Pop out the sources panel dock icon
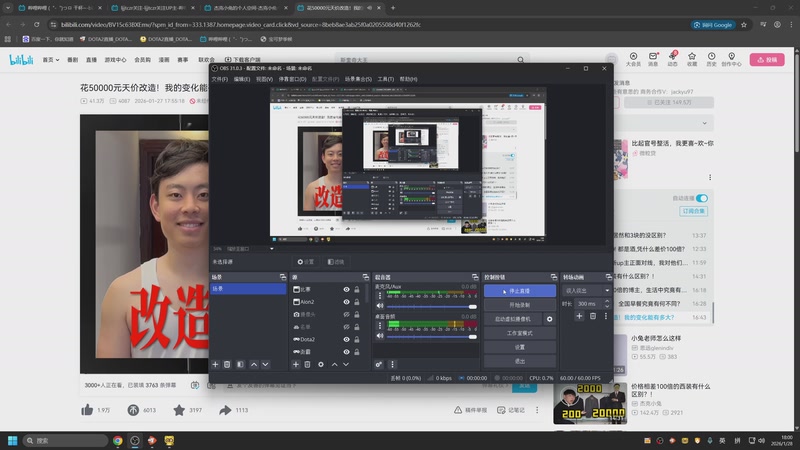The width and height of the screenshot is (800, 450). [366, 277]
